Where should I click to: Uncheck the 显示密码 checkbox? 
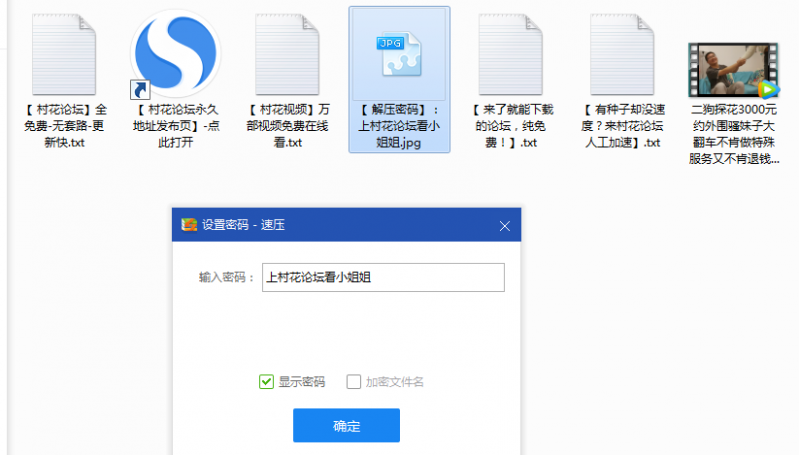pyautogui.click(x=266, y=381)
